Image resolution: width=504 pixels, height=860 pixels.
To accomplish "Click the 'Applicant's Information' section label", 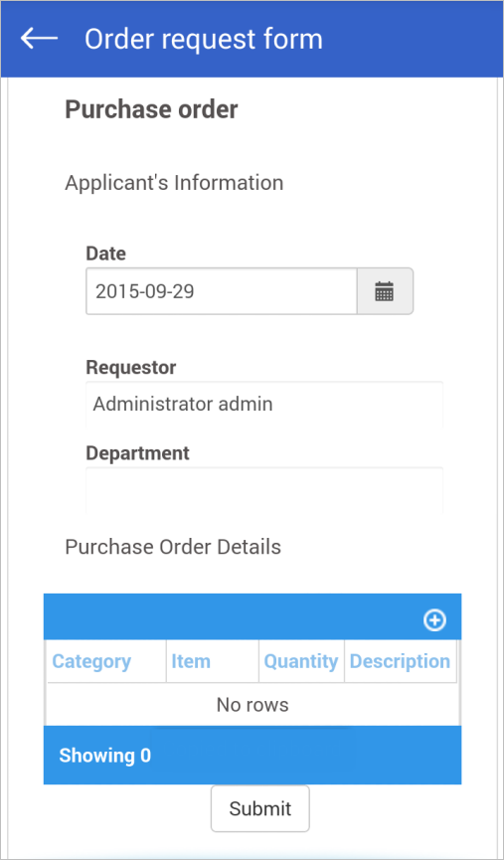I will pos(174,183).
